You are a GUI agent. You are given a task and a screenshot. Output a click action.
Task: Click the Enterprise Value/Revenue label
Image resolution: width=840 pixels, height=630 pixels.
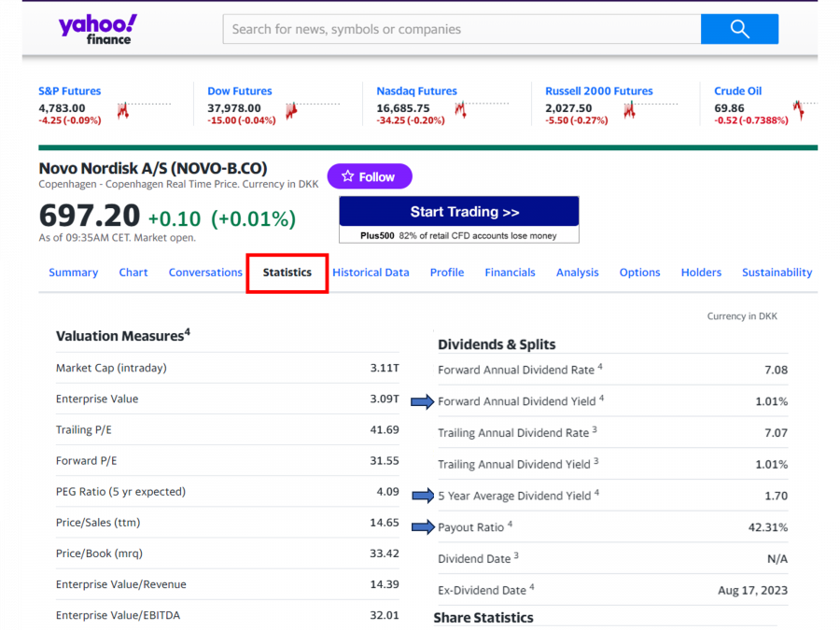click(121, 584)
